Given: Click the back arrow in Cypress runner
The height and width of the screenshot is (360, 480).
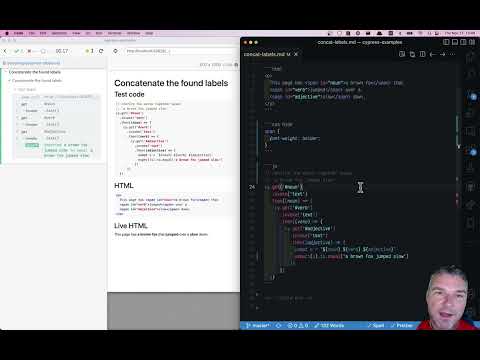Looking at the screenshot, I should tap(5, 51).
